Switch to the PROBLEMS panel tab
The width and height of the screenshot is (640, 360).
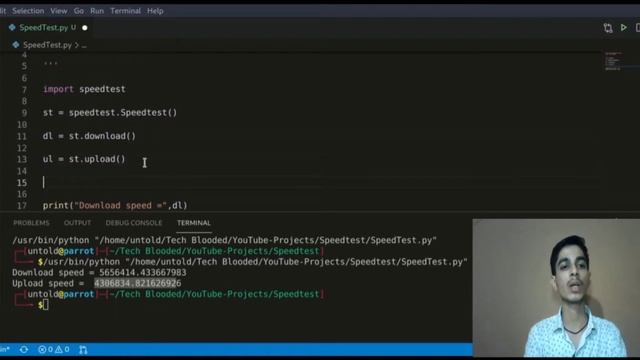[x=31, y=223]
